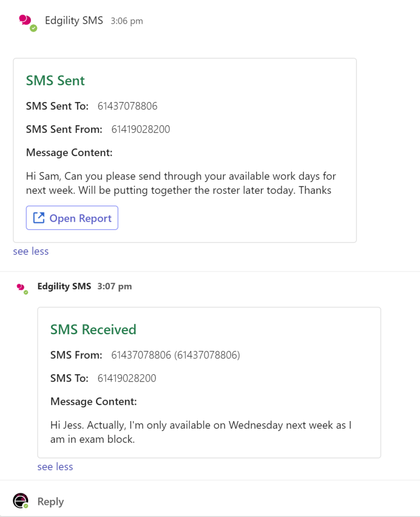Collapse the SMS Received card via 'see less'
This screenshot has width=420, height=517.
click(55, 466)
